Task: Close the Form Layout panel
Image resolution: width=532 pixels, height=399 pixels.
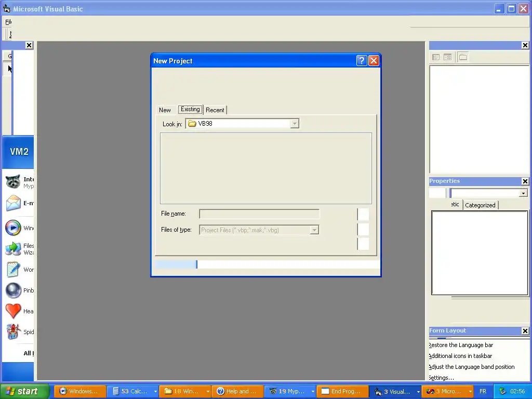Action: (x=525, y=331)
